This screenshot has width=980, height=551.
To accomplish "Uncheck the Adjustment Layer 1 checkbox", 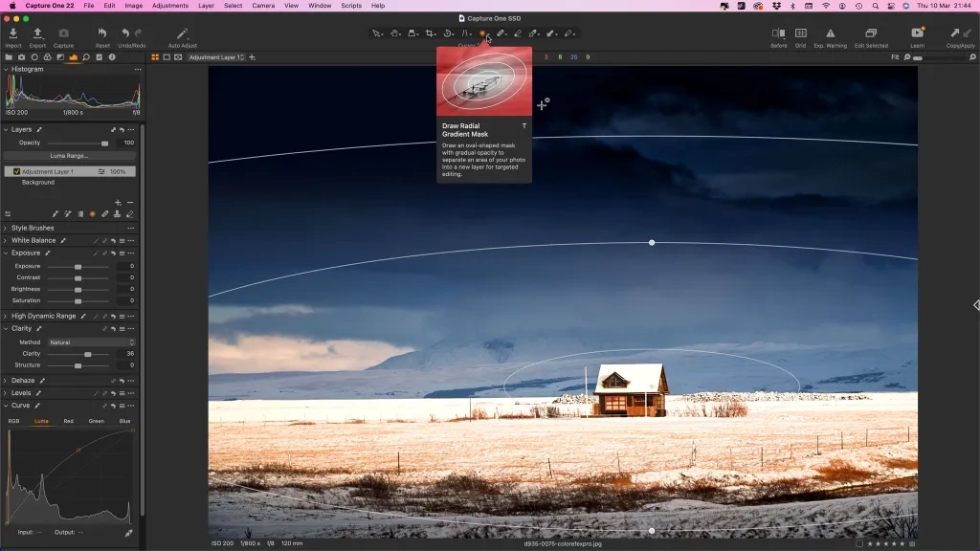I will [x=17, y=171].
